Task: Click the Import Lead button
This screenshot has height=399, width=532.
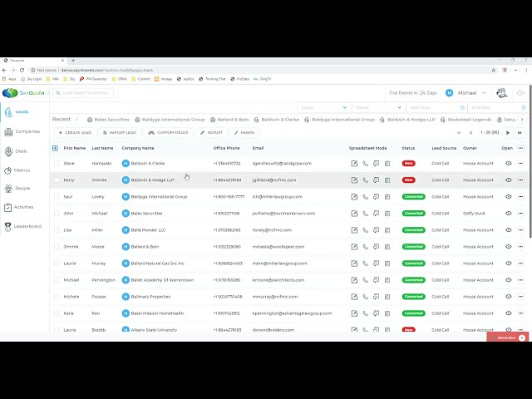Action: point(120,133)
